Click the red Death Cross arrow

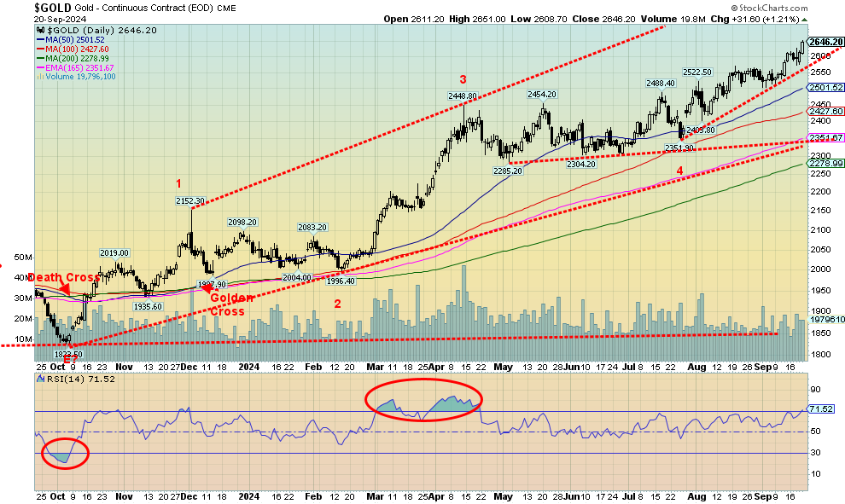point(64,290)
